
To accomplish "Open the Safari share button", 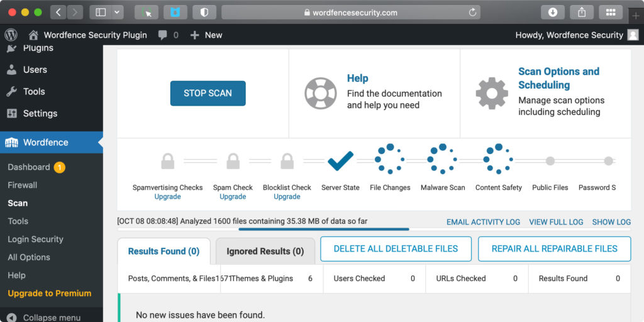I will coord(582,13).
